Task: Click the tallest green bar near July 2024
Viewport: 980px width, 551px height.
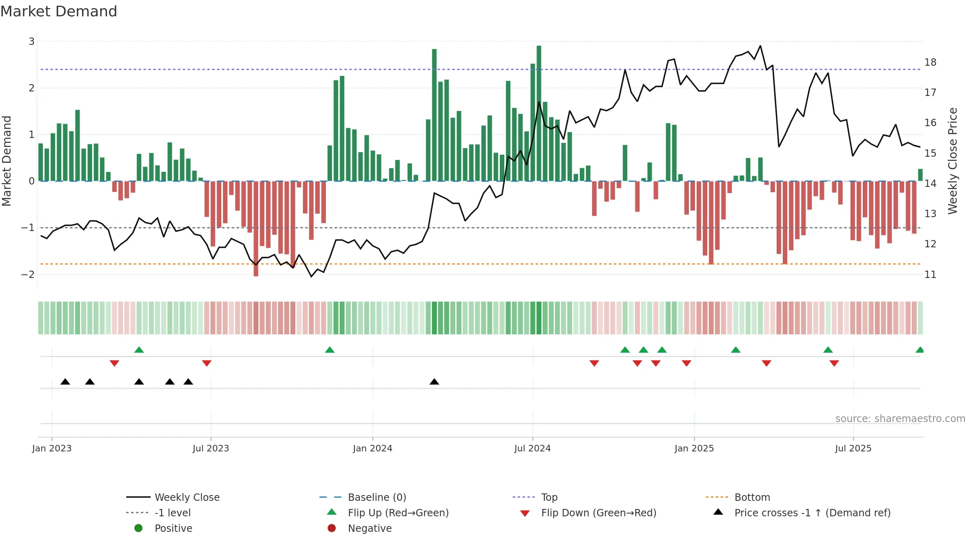Action: pyautogui.click(x=539, y=113)
